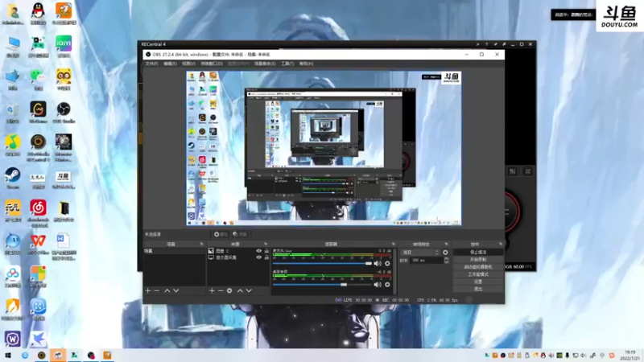Open the Docks menu in OBS
This screenshot has width=644, height=362.
(212, 64)
